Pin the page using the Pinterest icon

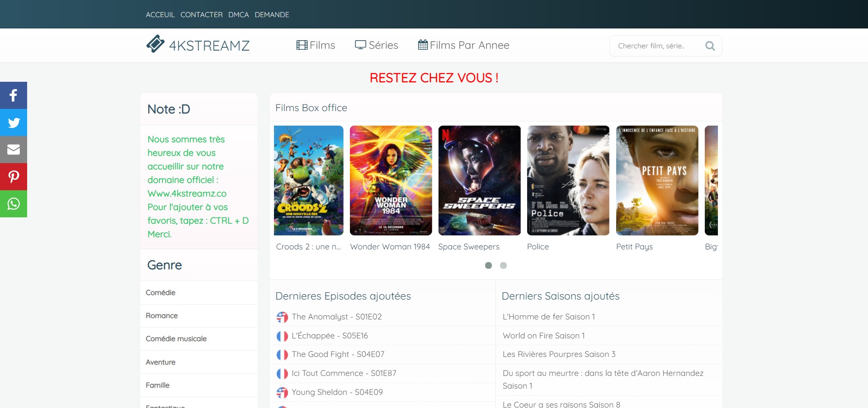coord(14,177)
